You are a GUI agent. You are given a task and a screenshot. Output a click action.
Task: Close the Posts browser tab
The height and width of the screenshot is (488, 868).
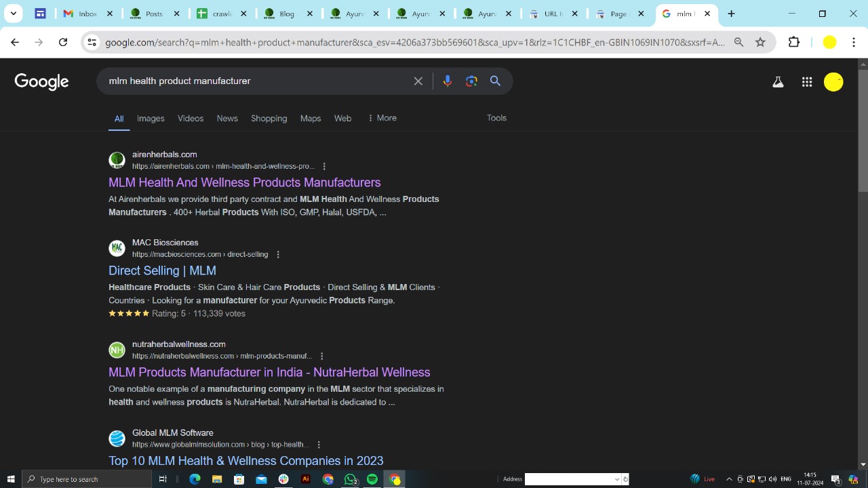click(x=176, y=14)
